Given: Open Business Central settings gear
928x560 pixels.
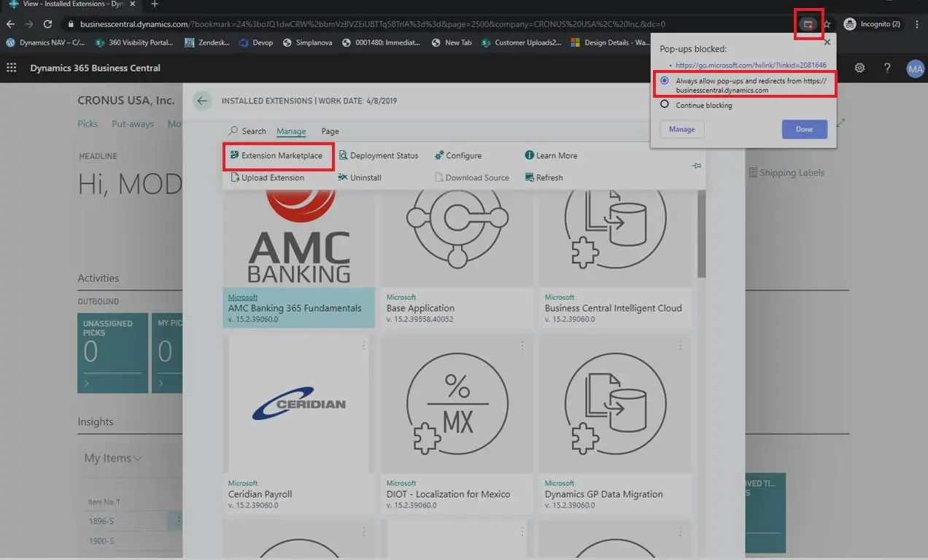Looking at the screenshot, I should click(860, 68).
